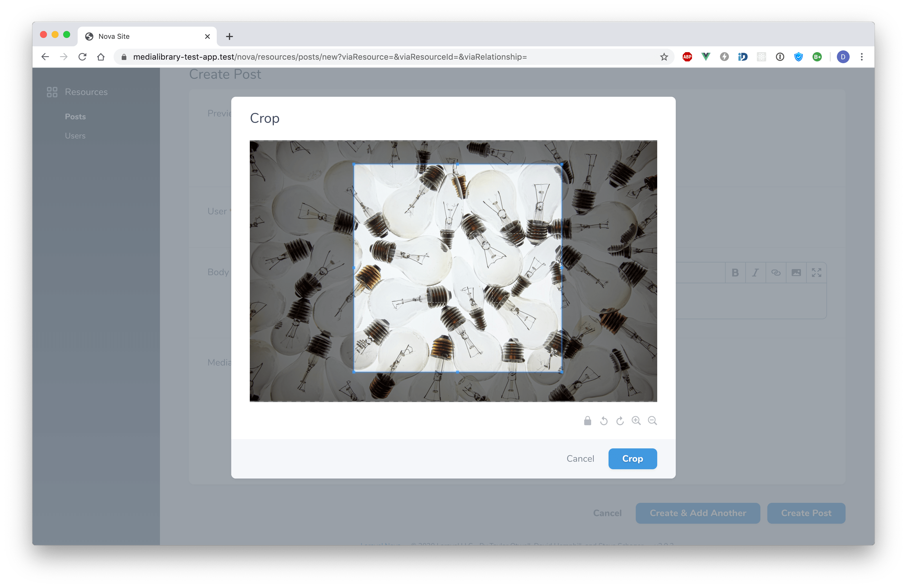Image resolution: width=907 pixels, height=588 pixels.
Task: Zoom in on the crop image
Action: point(636,421)
